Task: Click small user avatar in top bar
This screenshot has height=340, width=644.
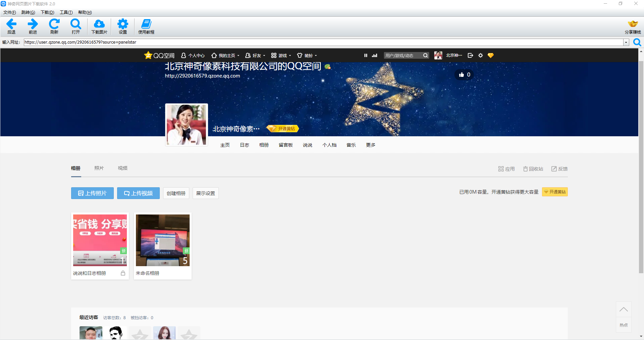Action: pos(438,55)
